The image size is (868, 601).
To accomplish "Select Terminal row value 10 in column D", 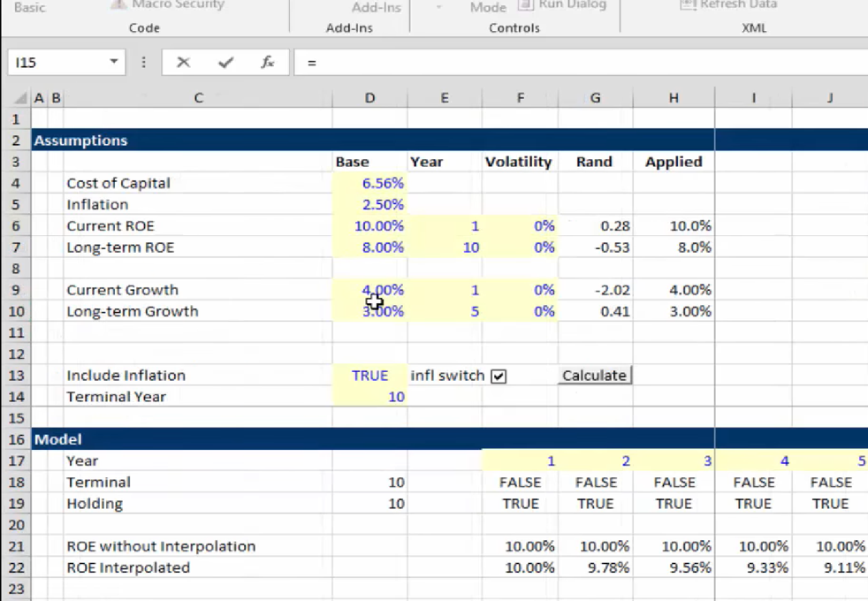I will point(369,483).
